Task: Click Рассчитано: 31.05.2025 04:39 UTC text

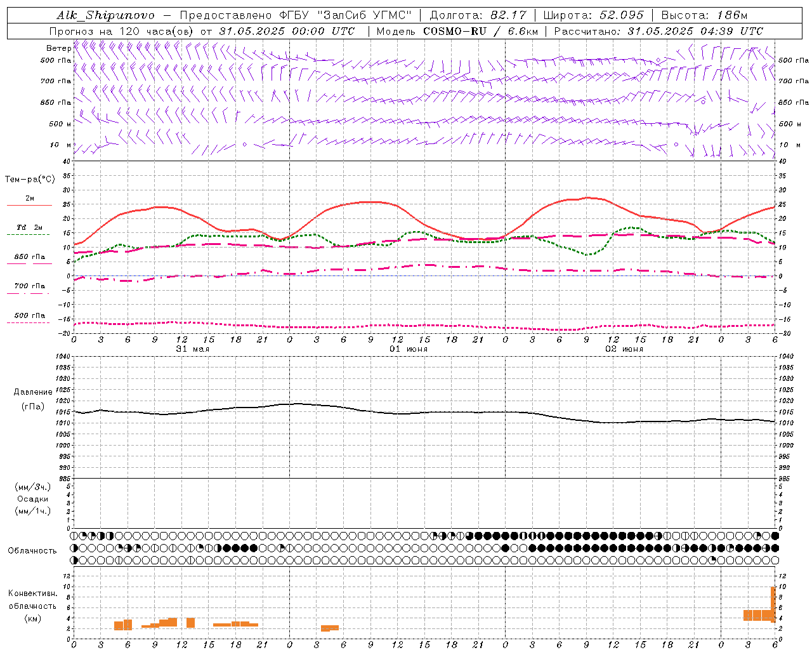Action: click(x=658, y=31)
